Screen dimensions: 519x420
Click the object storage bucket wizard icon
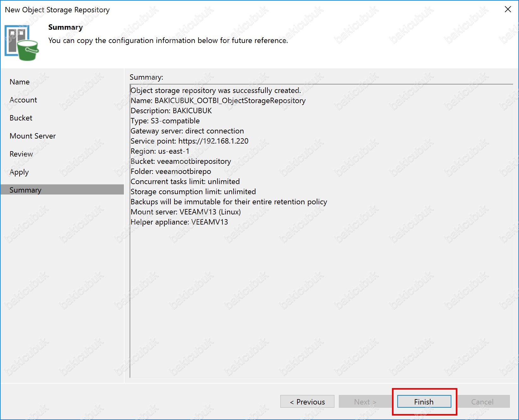pyautogui.click(x=21, y=43)
